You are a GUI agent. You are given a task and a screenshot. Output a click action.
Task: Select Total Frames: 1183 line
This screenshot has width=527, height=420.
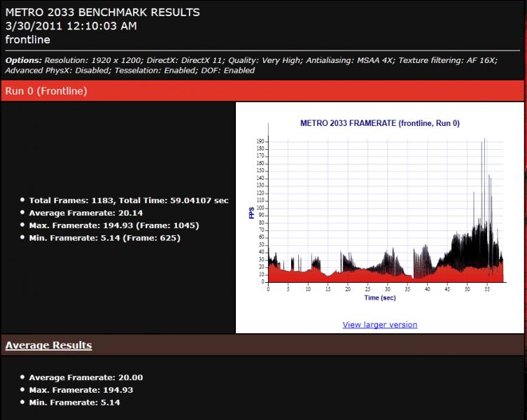tap(128, 200)
